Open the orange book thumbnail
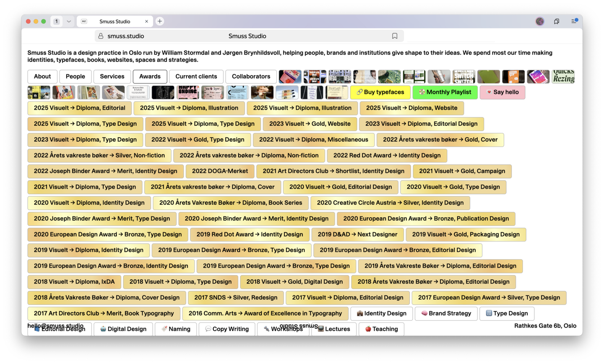The image size is (604, 364). (513, 76)
